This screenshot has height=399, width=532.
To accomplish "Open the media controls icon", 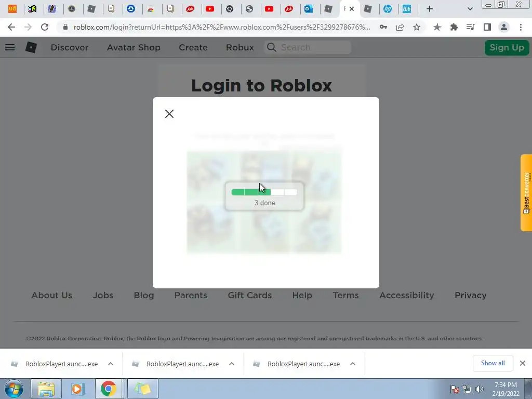I will (470, 27).
